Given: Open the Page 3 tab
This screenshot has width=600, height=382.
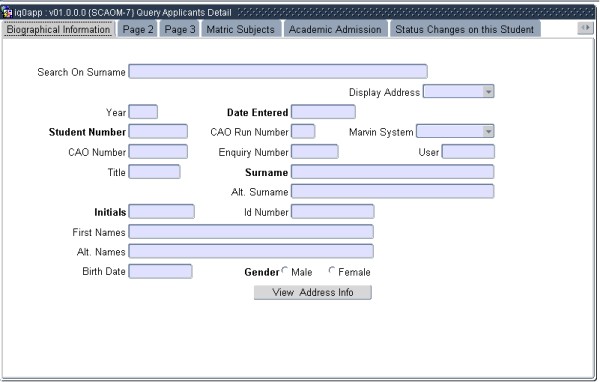Looking at the screenshot, I should coord(180,29).
